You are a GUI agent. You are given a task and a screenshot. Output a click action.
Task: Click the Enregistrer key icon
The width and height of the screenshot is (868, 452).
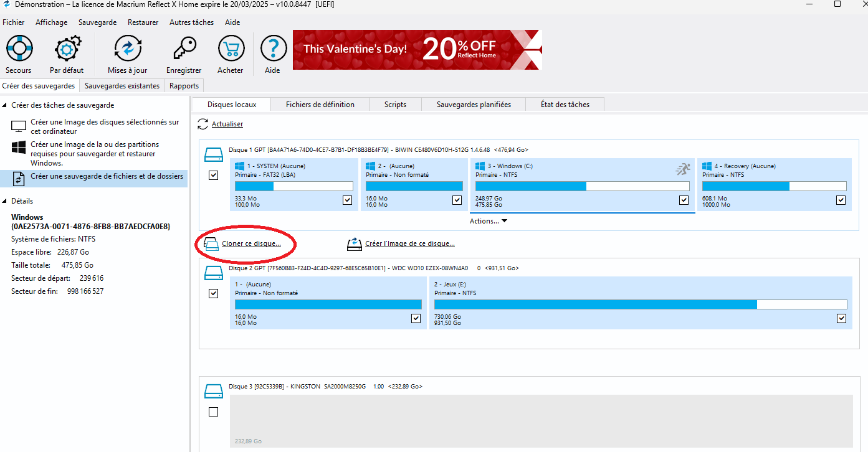click(x=184, y=49)
